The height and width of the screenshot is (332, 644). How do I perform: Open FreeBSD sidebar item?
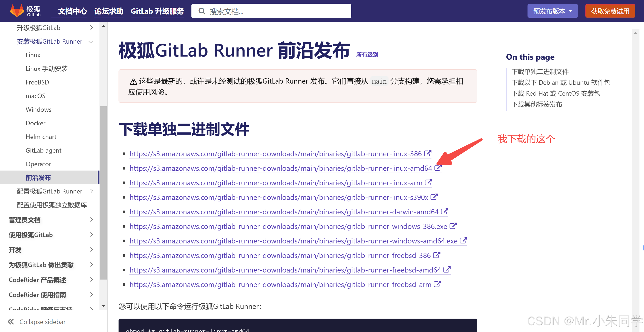tap(37, 82)
